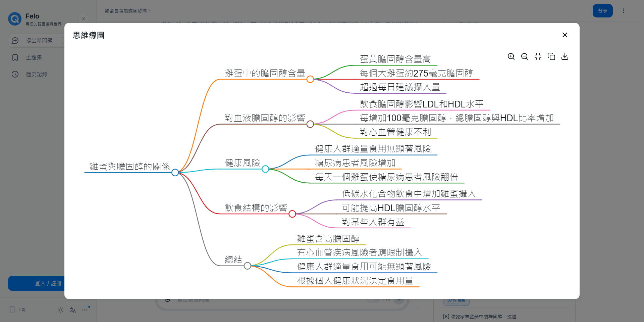Toggle the light/dark theme sun icon
The image size is (644, 322).
pos(61,310)
